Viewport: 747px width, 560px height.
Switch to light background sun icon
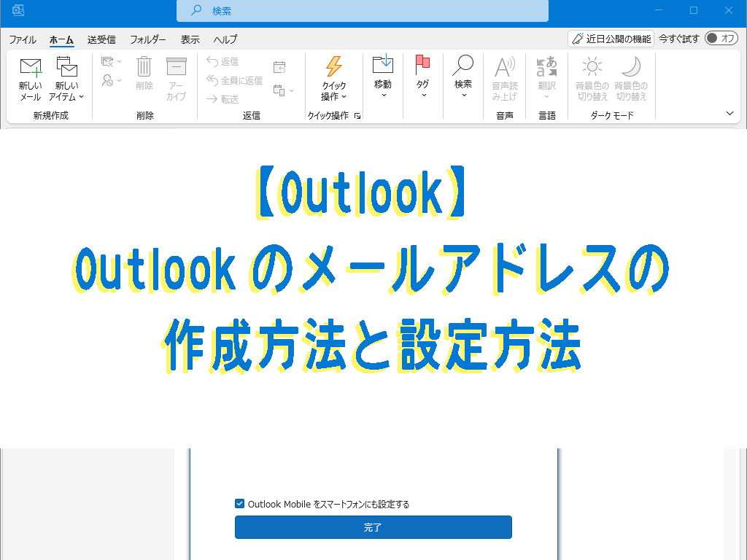tap(592, 79)
